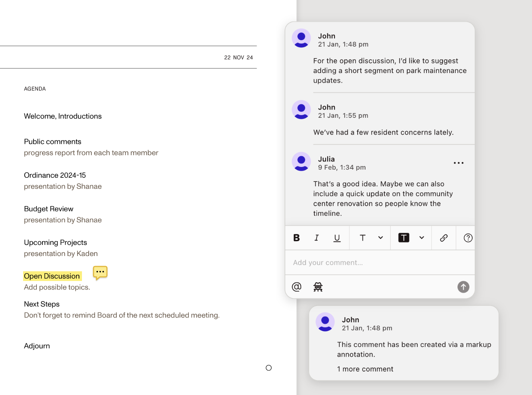
Task: Toggle italic text formatting
Action: [317, 238]
